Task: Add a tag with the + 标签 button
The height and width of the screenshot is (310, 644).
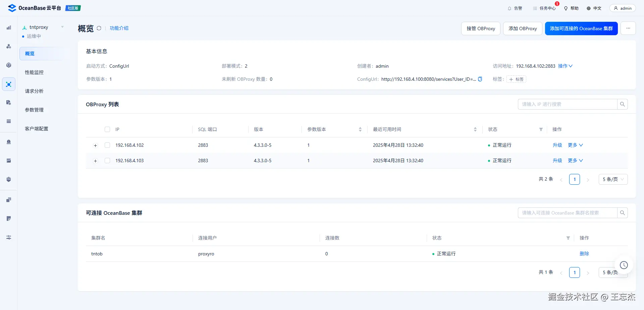Action: pos(516,79)
